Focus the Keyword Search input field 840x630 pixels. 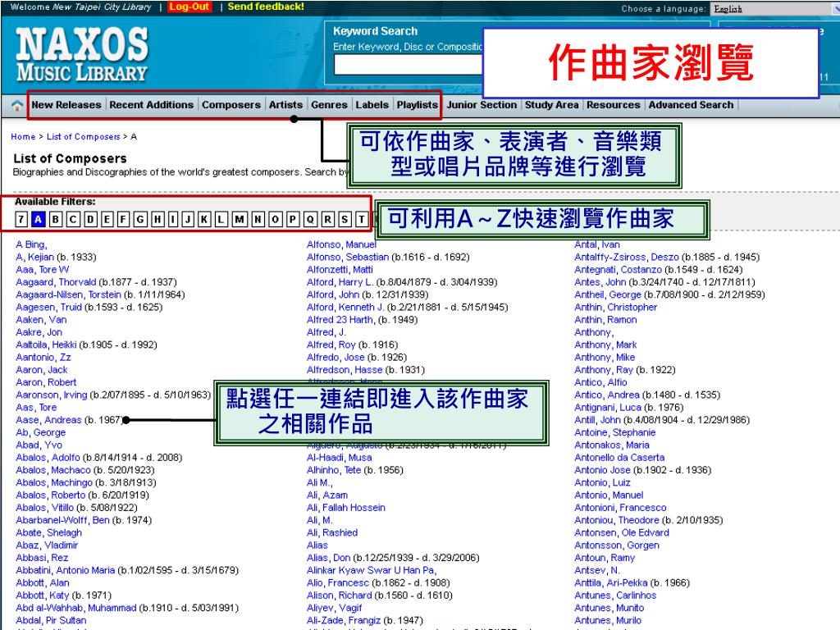(409, 65)
